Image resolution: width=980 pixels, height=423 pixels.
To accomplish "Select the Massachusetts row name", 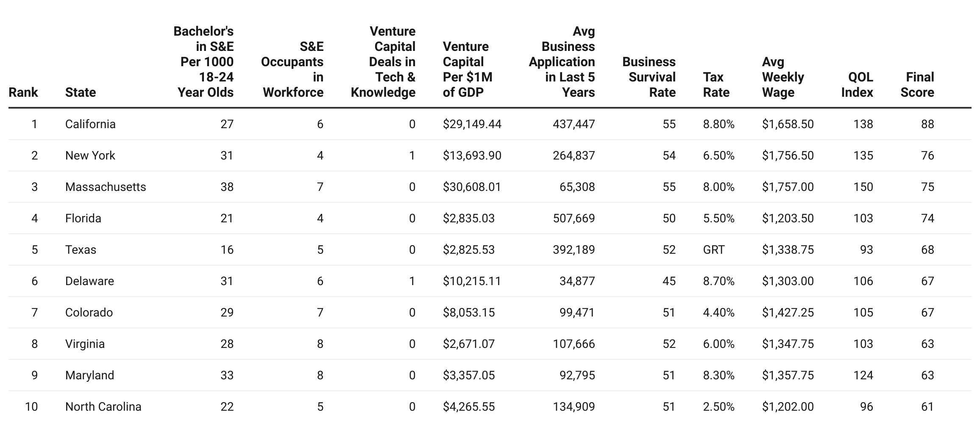I will point(106,187).
